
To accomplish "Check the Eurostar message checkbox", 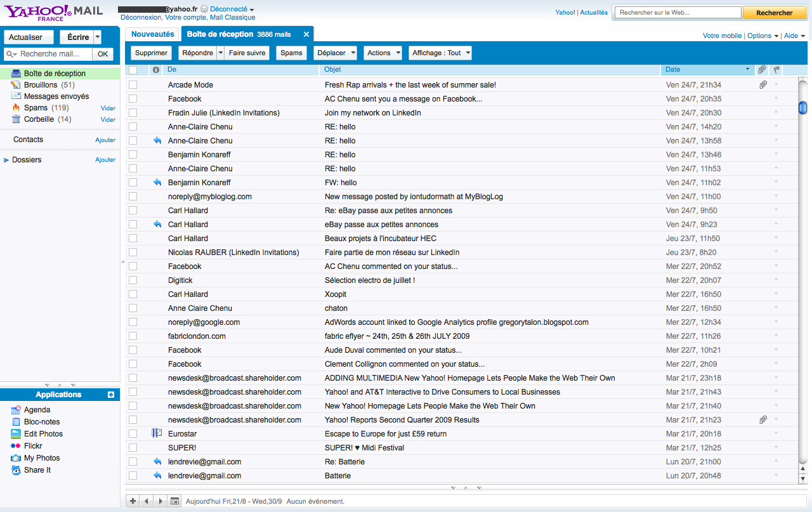I will tap(133, 434).
